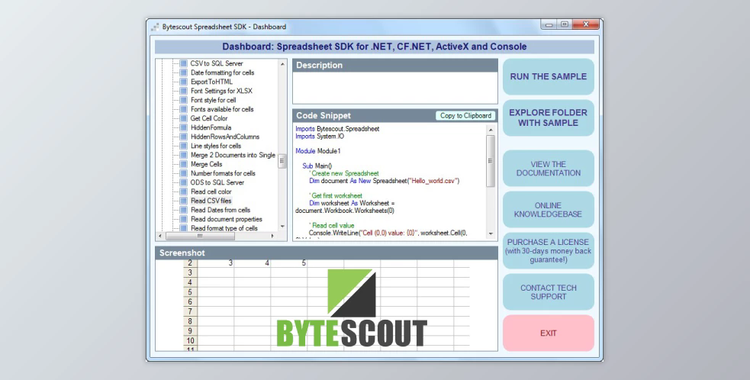Click the icon beside ExportToHTML
The width and height of the screenshot is (750, 380).
[x=183, y=81]
